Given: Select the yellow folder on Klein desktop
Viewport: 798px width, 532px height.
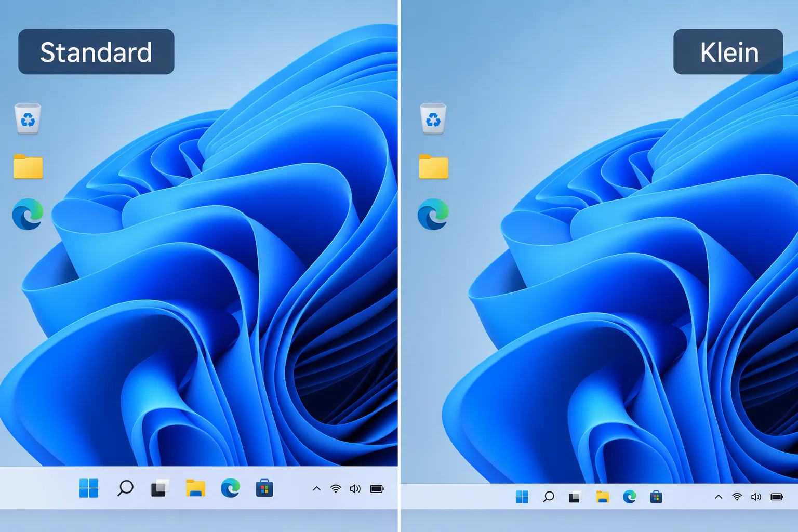Looking at the screenshot, I should pyautogui.click(x=433, y=167).
